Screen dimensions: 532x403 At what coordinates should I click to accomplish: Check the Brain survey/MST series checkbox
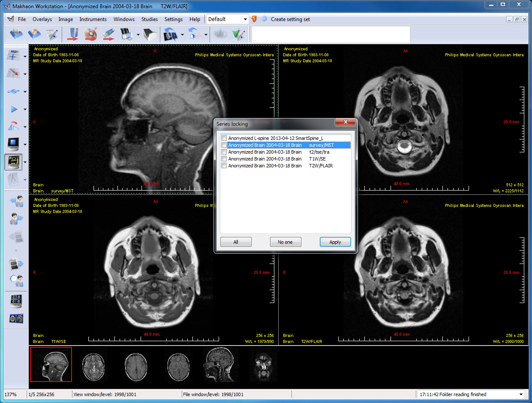(224, 145)
